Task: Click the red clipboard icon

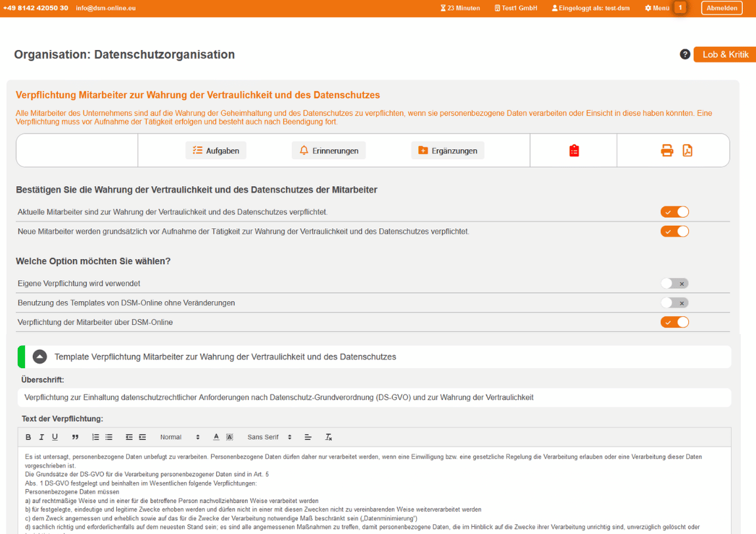Action: (x=573, y=150)
